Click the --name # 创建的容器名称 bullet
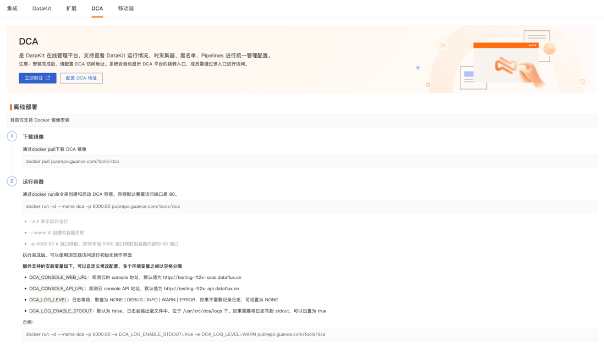 [x=57, y=233]
